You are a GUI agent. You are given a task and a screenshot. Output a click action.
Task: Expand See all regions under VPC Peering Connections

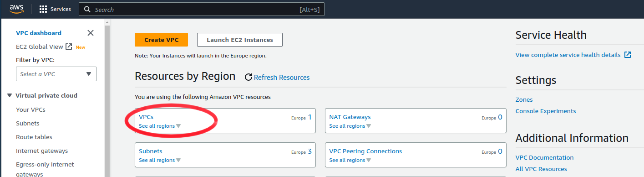pos(350,160)
